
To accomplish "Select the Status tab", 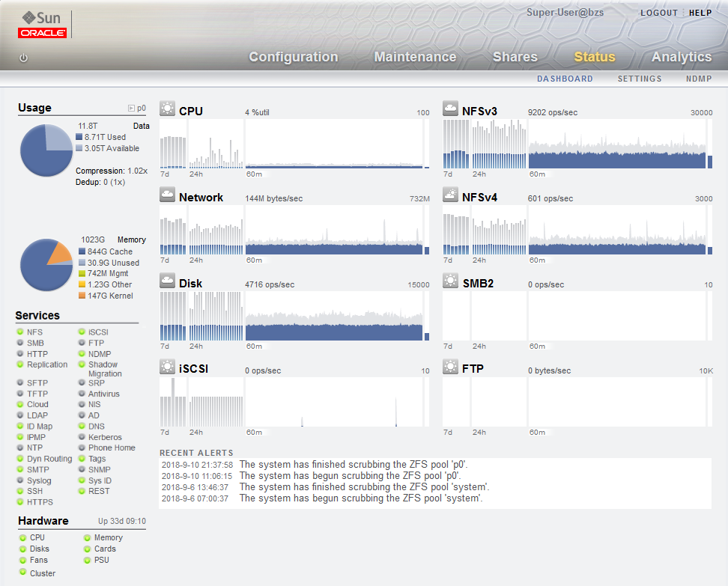I will coord(594,57).
